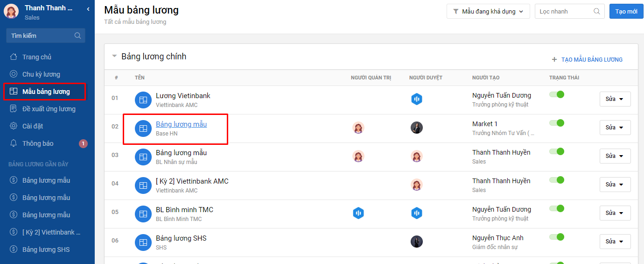The height and width of the screenshot is (264, 644).
Task: Click TRẠNG THÁI column header
Action: coord(564,78)
